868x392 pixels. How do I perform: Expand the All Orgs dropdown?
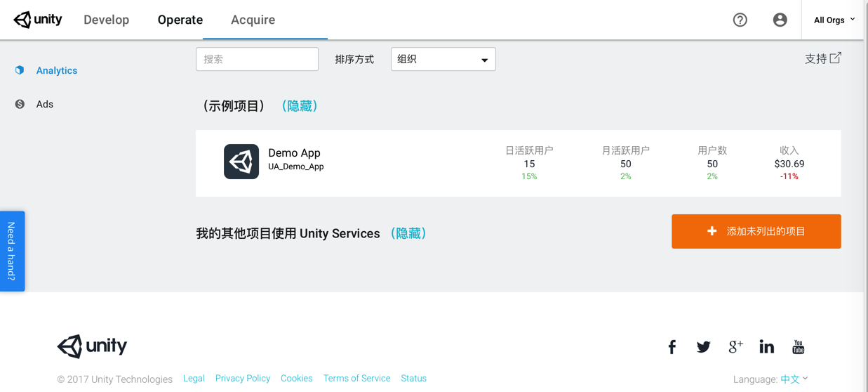click(834, 20)
